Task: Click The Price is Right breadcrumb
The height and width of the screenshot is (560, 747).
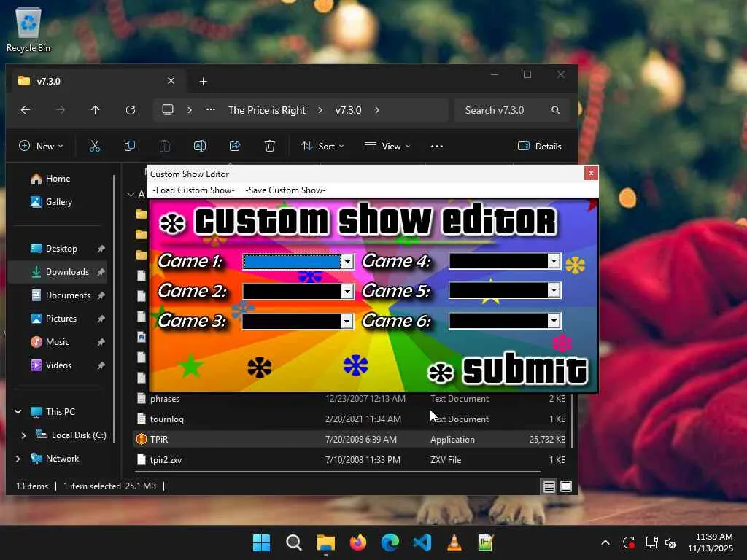Action: tap(267, 110)
